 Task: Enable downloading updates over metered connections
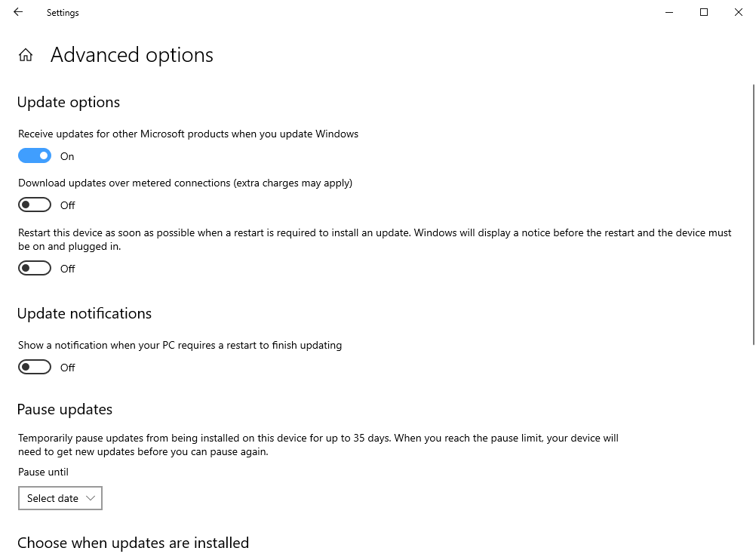click(35, 205)
